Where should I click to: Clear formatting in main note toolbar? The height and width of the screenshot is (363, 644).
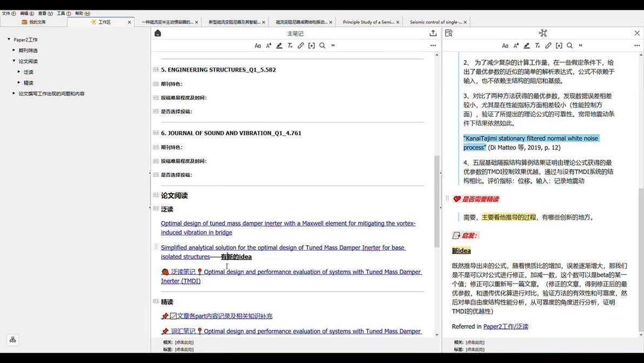click(x=290, y=45)
